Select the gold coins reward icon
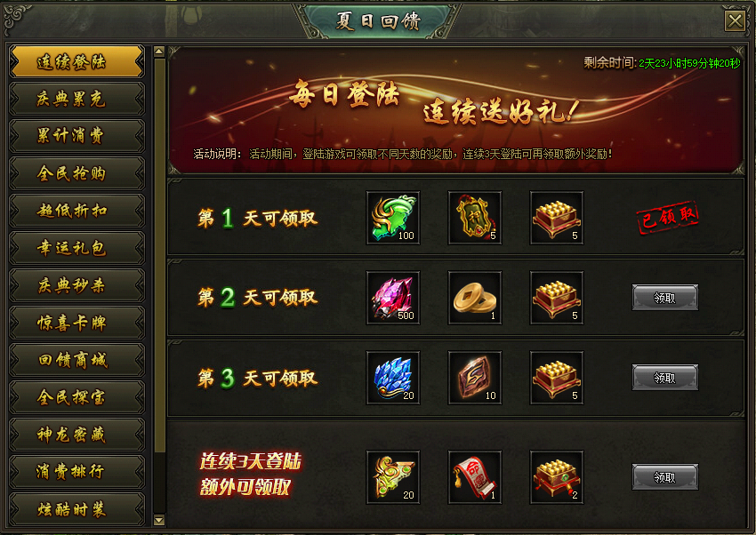 475,298
